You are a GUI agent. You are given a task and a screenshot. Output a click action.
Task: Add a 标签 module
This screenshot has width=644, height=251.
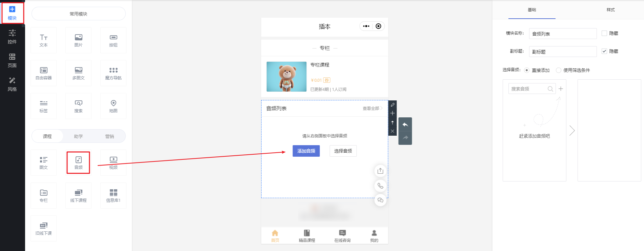point(44,106)
